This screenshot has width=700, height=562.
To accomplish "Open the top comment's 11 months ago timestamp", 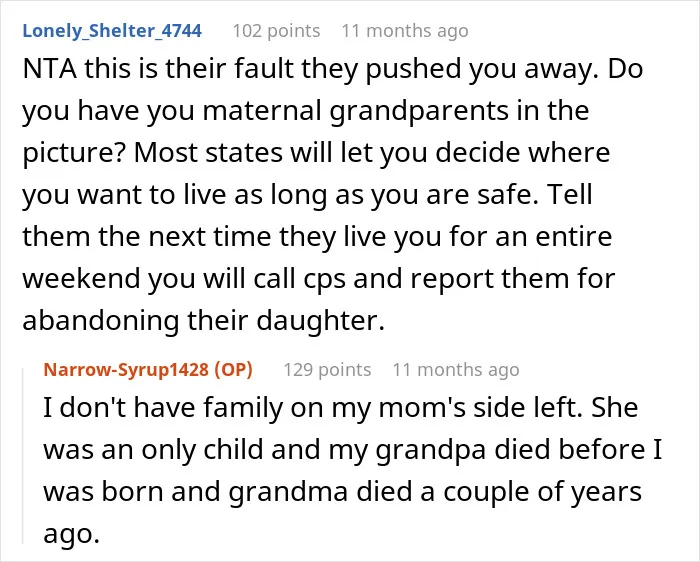I will click(x=405, y=31).
